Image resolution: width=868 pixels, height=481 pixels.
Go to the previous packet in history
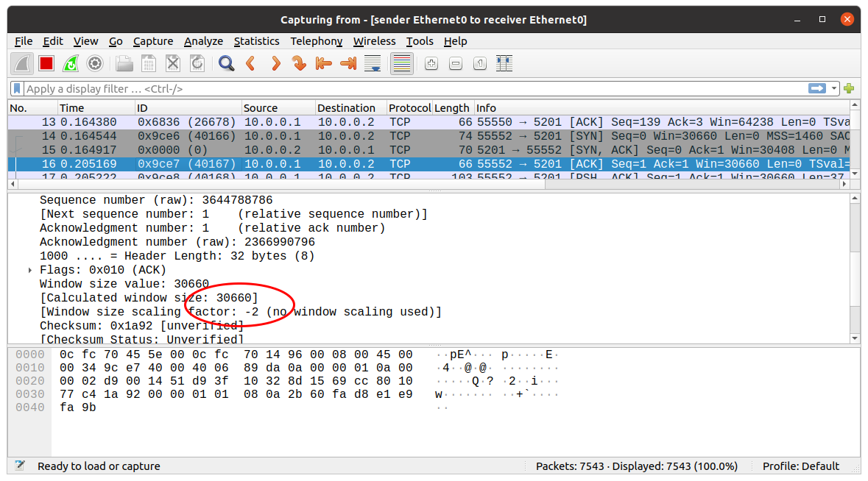pos(250,64)
